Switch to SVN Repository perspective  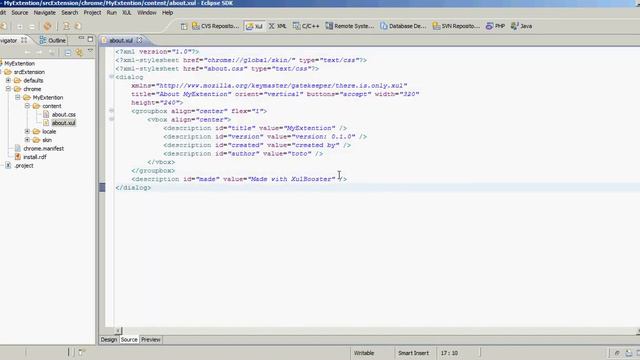(456, 26)
